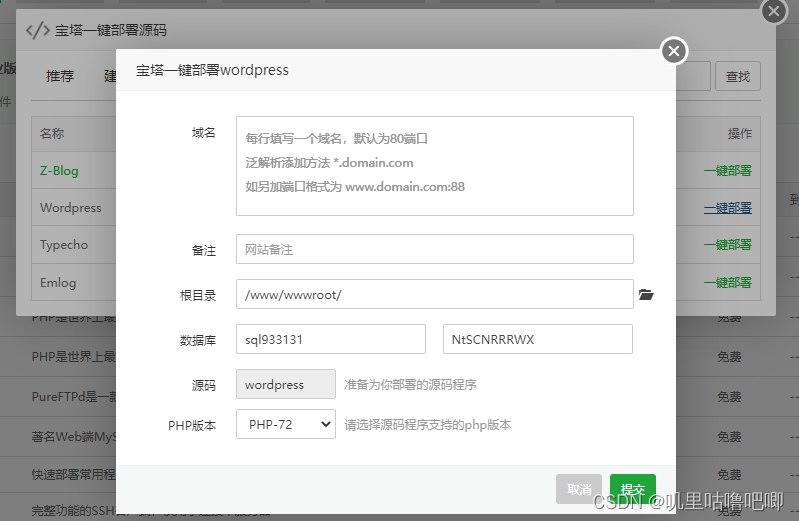
Task: Click the 查找 search button in background
Action: 737,76
